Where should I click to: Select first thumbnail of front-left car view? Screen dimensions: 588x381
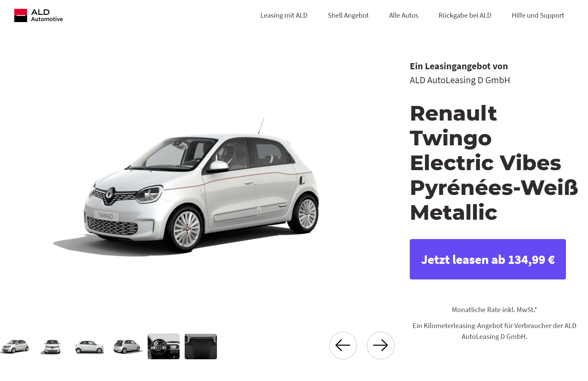[15, 346]
